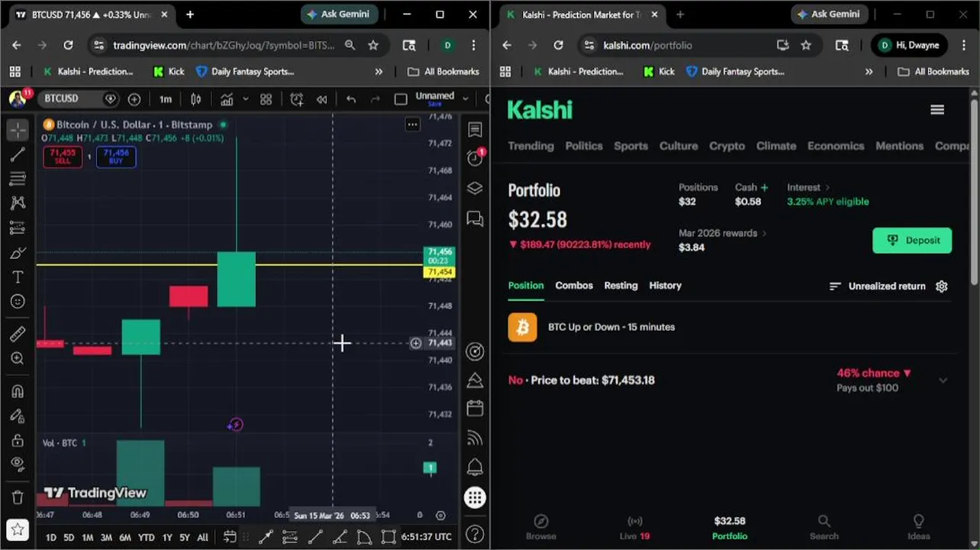Select the Text annotation tool
This screenshot has height=550, width=980.
[18, 277]
